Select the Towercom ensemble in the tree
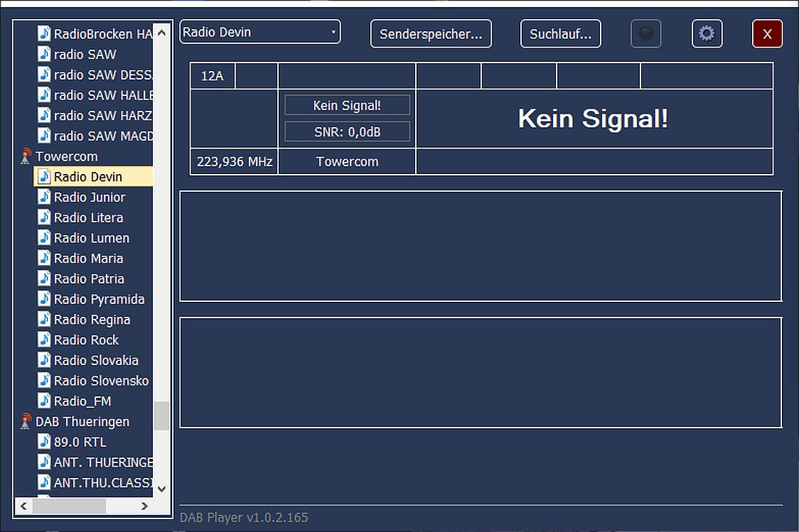 pyautogui.click(x=66, y=156)
